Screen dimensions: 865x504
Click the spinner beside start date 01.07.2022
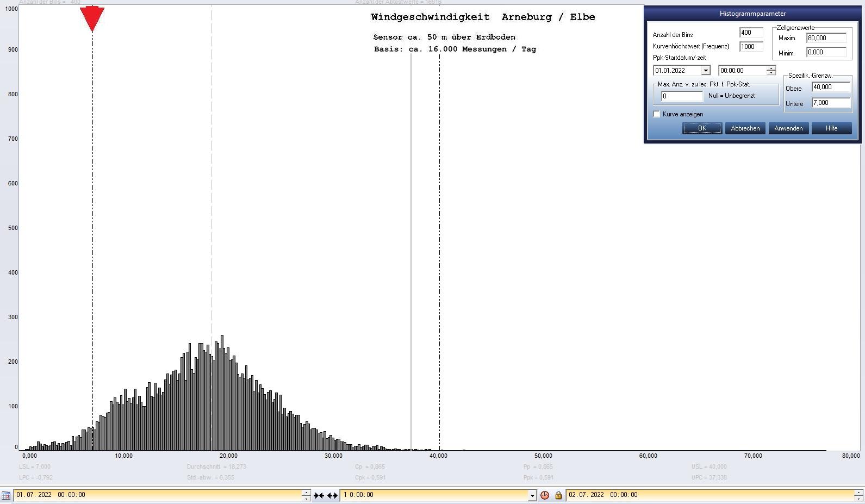pos(306,495)
